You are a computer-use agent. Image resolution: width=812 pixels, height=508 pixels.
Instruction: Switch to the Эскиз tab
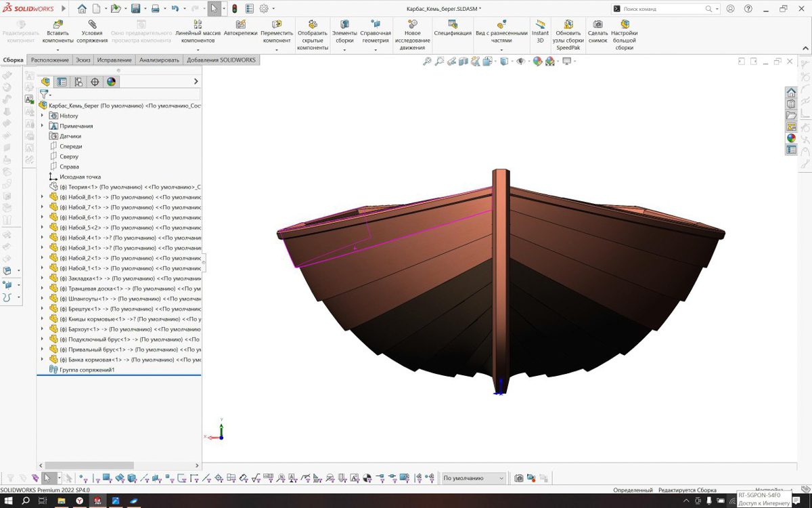point(83,60)
